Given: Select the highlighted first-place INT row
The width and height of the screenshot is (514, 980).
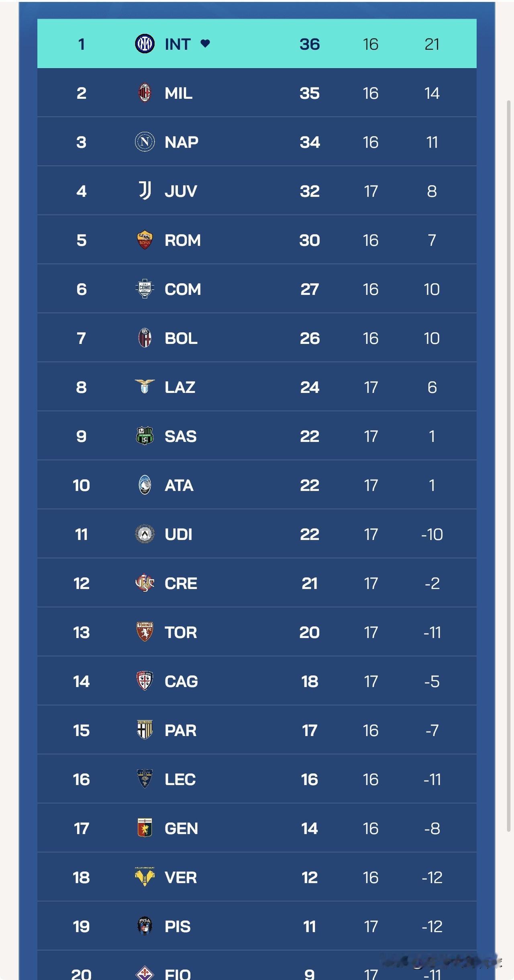Looking at the screenshot, I should 257,43.
